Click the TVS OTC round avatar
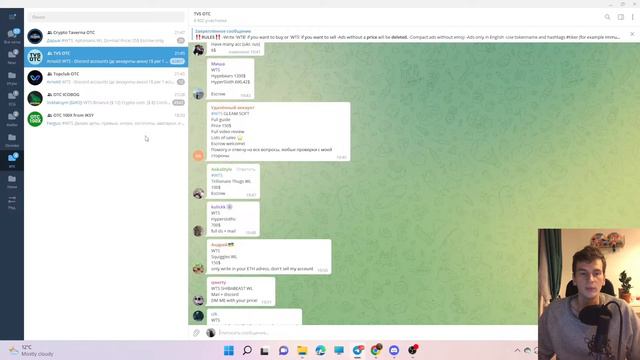 [x=35, y=57]
